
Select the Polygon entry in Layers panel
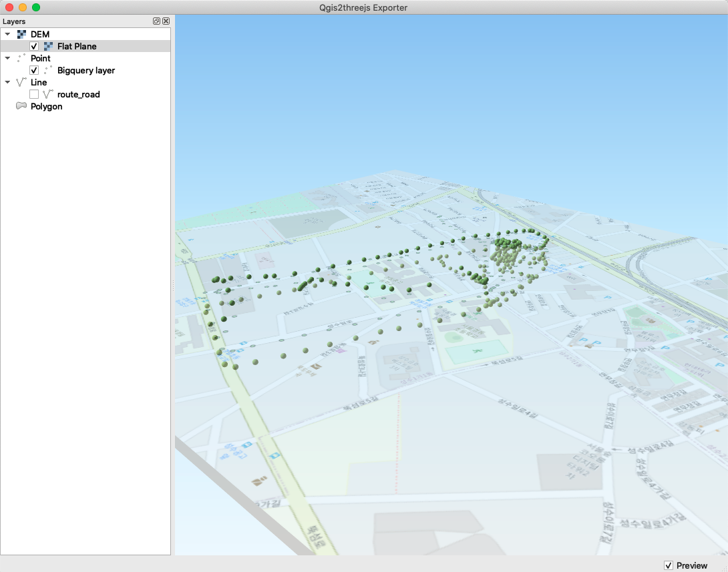[46, 106]
